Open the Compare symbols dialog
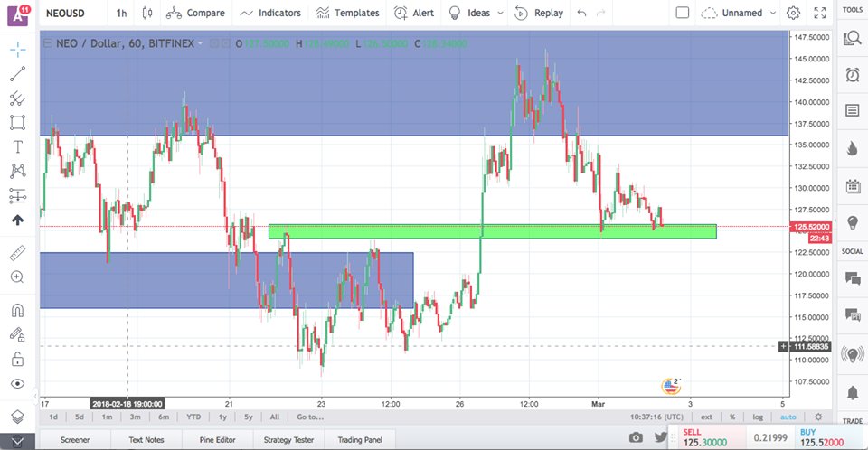Viewport: 868px width, 450px height. point(195,13)
